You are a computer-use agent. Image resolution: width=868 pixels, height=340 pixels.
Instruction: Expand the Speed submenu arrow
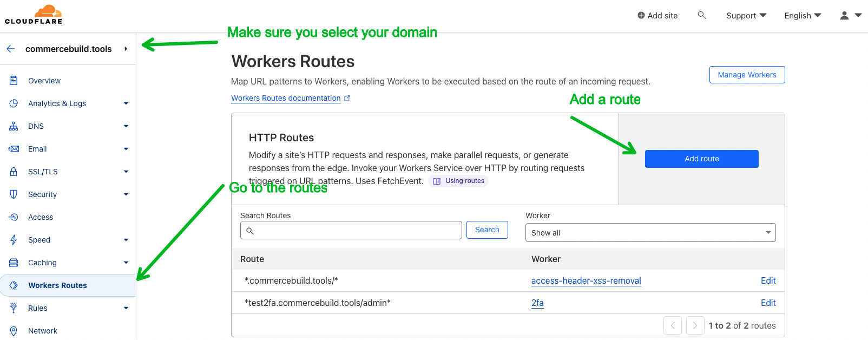[126, 240]
